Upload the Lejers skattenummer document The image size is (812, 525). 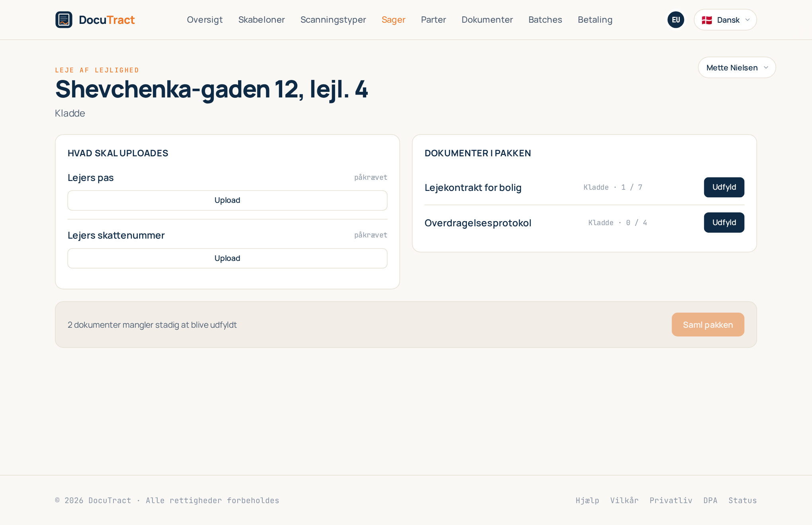(x=227, y=259)
